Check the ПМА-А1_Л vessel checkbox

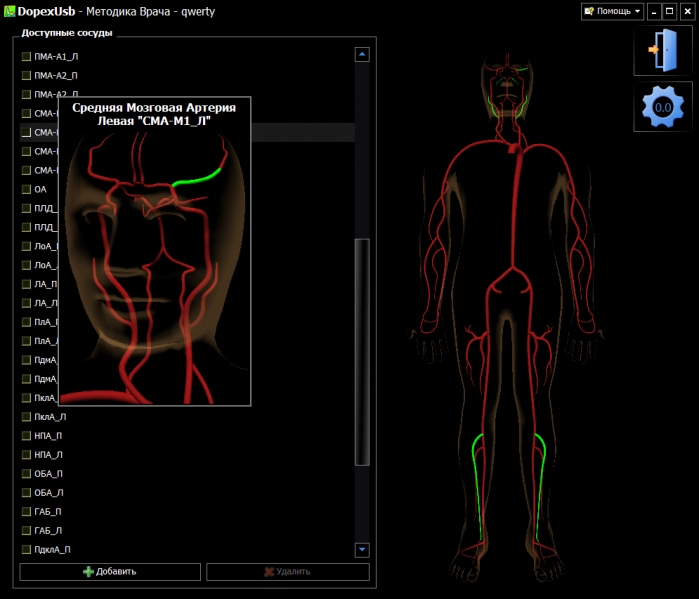(x=26, y=57)
